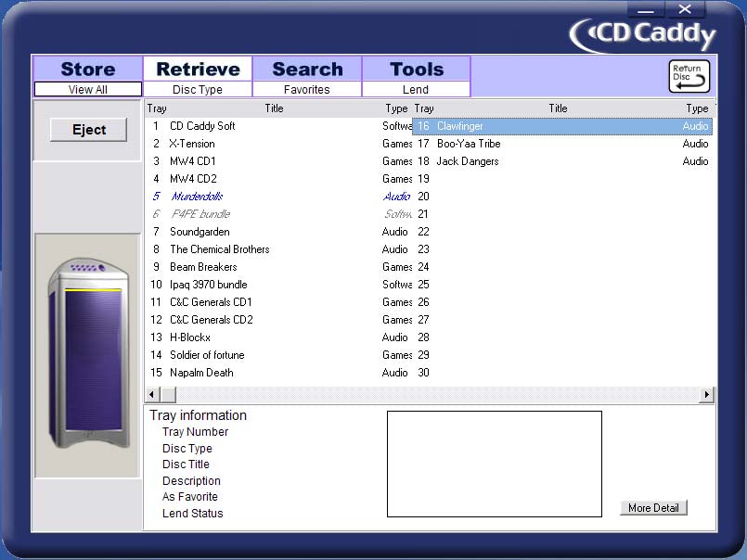Select the X-Tension row
This screenshot has height=560, width=747.
click(278, 144)
